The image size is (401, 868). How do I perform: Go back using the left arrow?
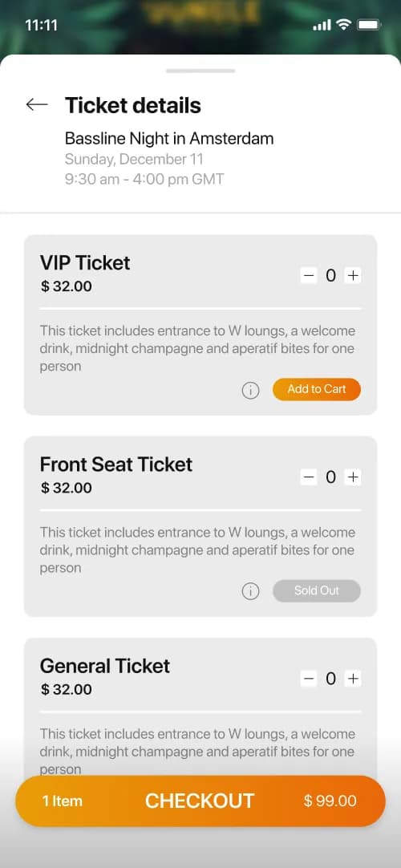click(x=37, y=104)
